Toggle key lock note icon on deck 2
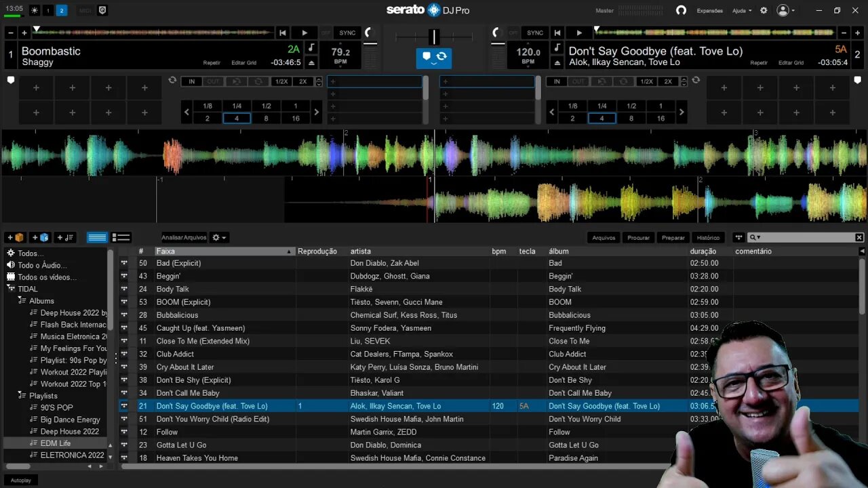 pos(557,47)
